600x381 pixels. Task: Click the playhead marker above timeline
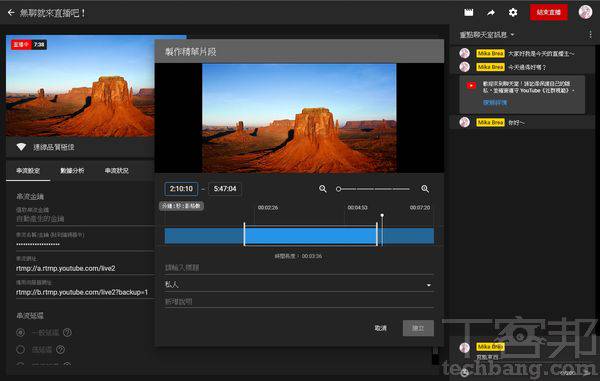[x=382, y=216]
